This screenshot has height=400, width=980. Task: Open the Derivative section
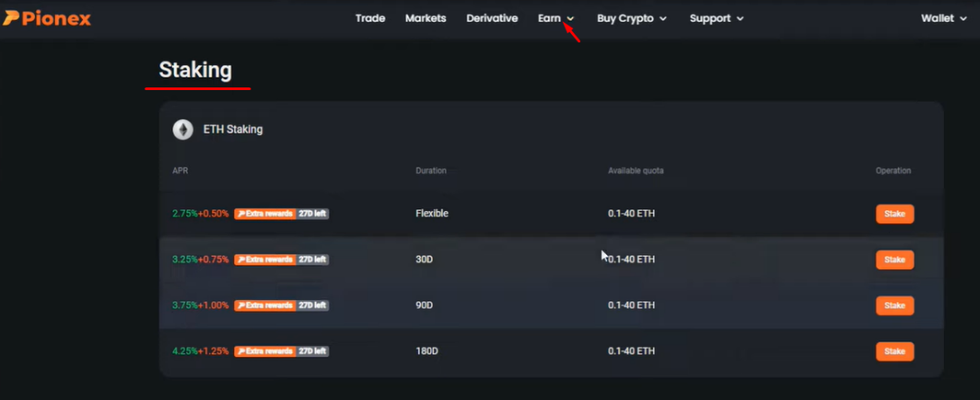492,19
